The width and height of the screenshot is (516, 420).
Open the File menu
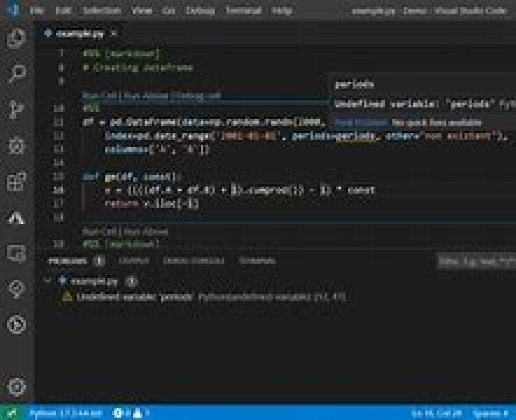[x=37, y=10]
